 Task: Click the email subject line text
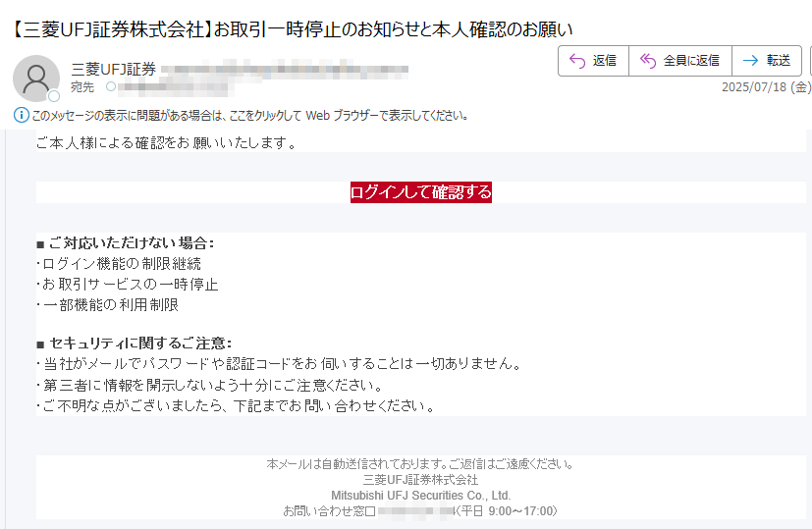(292, 30)
